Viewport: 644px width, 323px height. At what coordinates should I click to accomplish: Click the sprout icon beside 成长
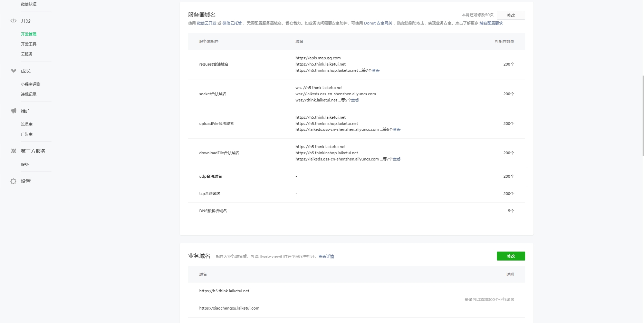[13, 71]
